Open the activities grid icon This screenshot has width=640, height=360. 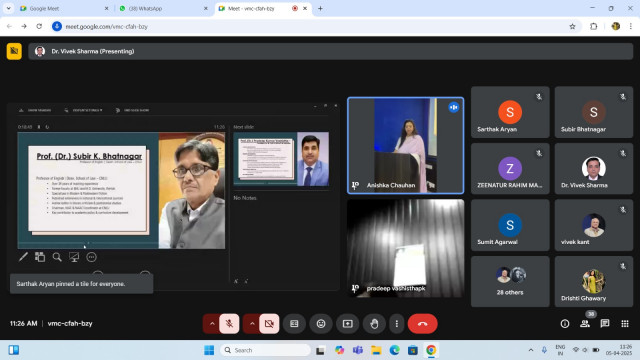tap(625, 324)
